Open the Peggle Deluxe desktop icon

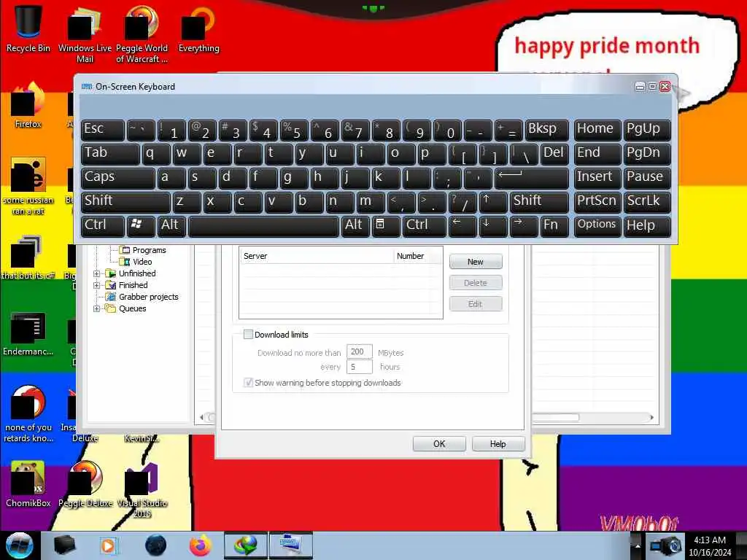click(85, 483)
